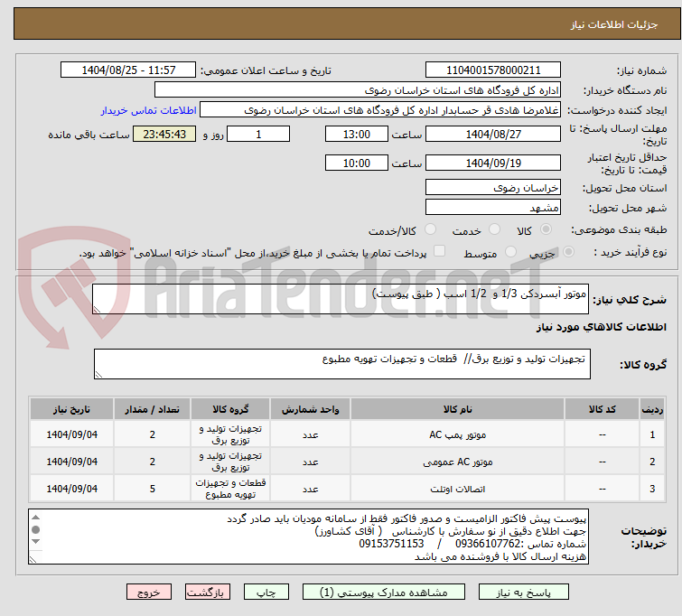Select the جزیی purchase type radio
Image resolution: width=682 pixels, height=616 pixels.
click(568, 252)
